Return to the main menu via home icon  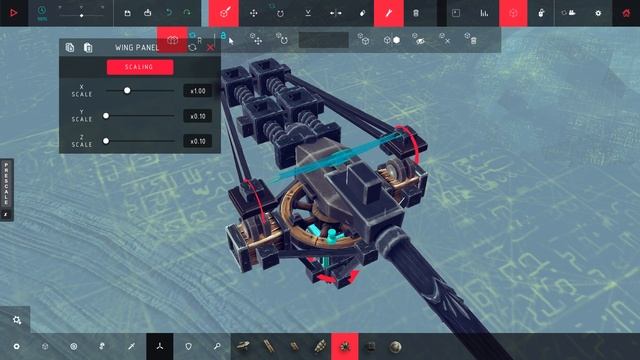click(626, 13)
